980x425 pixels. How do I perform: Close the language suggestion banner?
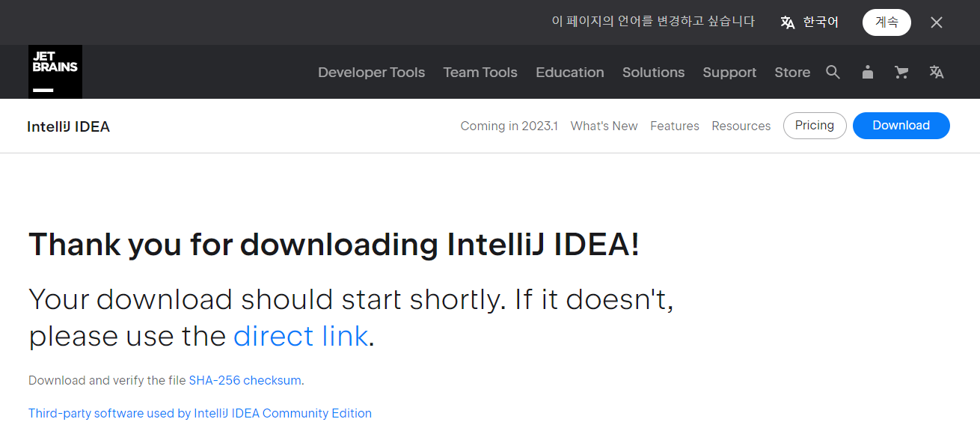coord(937,22)
